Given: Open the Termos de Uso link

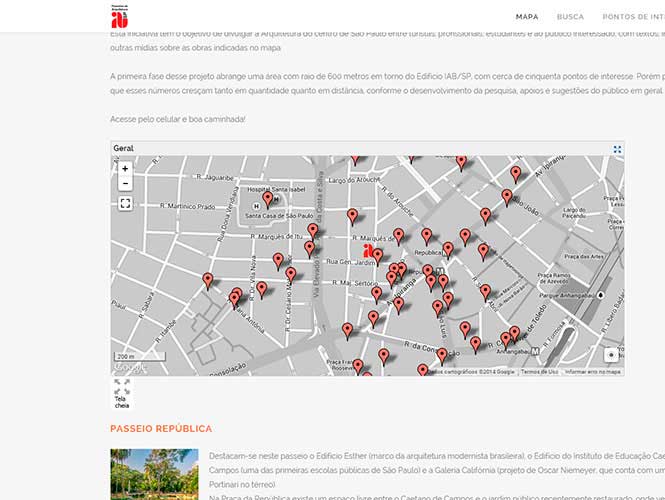Looking at the screenshot, I should pyautogui.click(x=539, y=372).
